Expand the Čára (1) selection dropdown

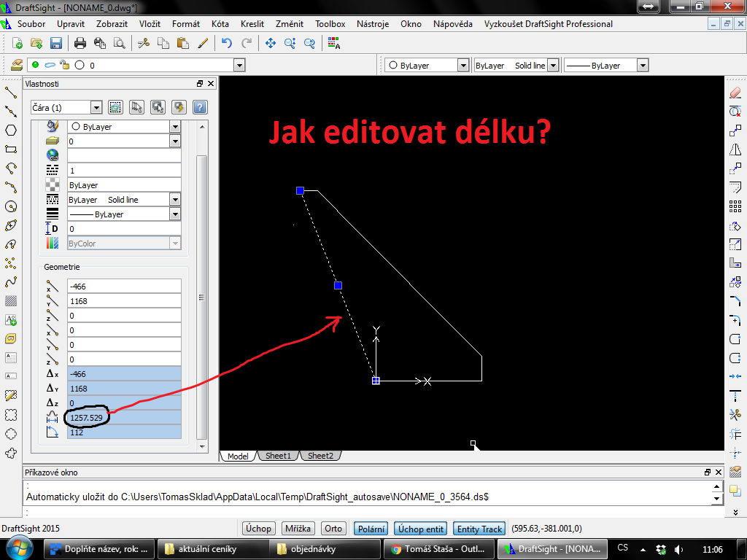[96, 108]
